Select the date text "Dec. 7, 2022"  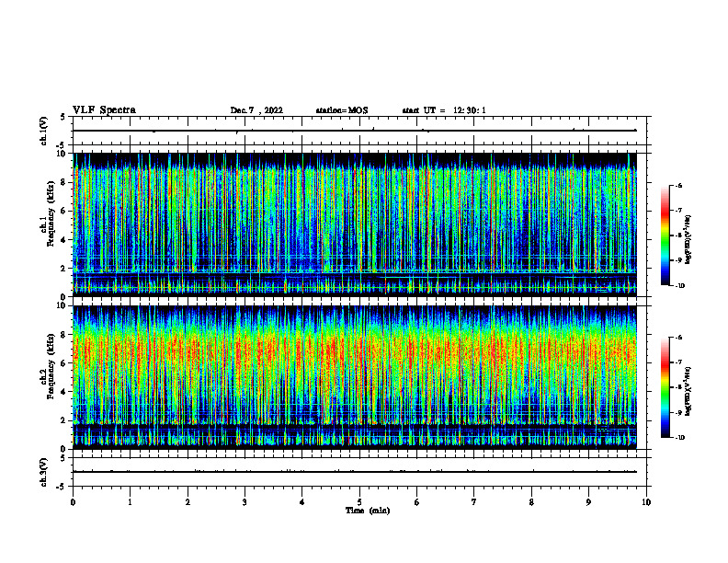click(x=256, y=110)
